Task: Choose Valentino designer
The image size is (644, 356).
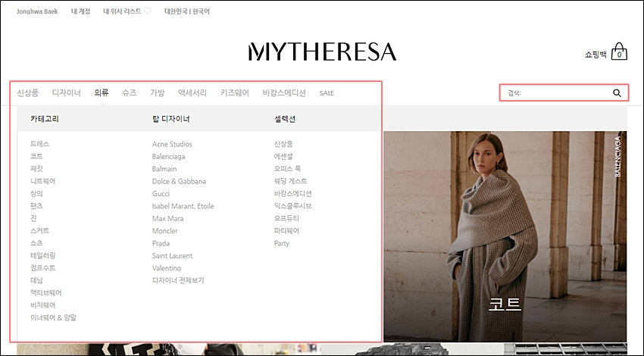Action: [x=167, y=267]
